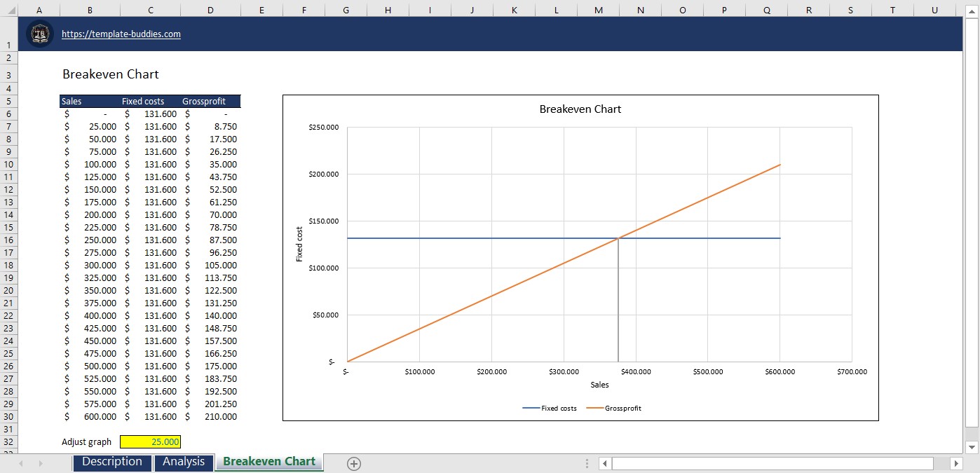Click horizontal scrollbar right arrow
980x473 pixels.
tap(956, 463)
